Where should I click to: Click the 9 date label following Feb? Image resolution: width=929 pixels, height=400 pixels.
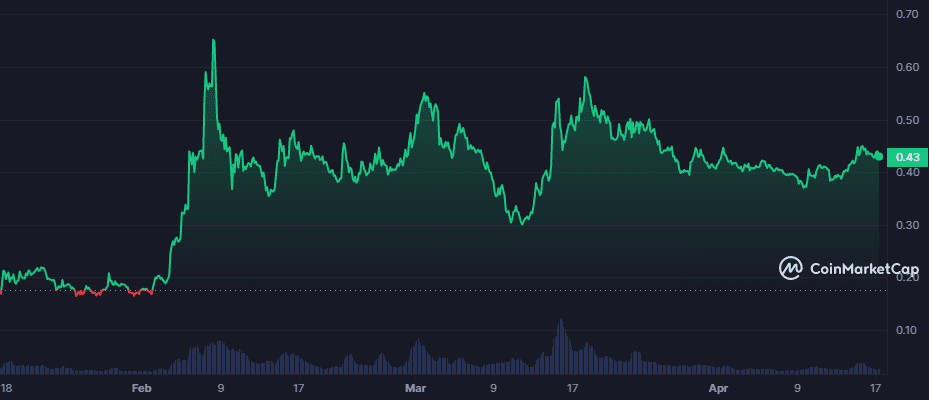(x=221, y=386)
